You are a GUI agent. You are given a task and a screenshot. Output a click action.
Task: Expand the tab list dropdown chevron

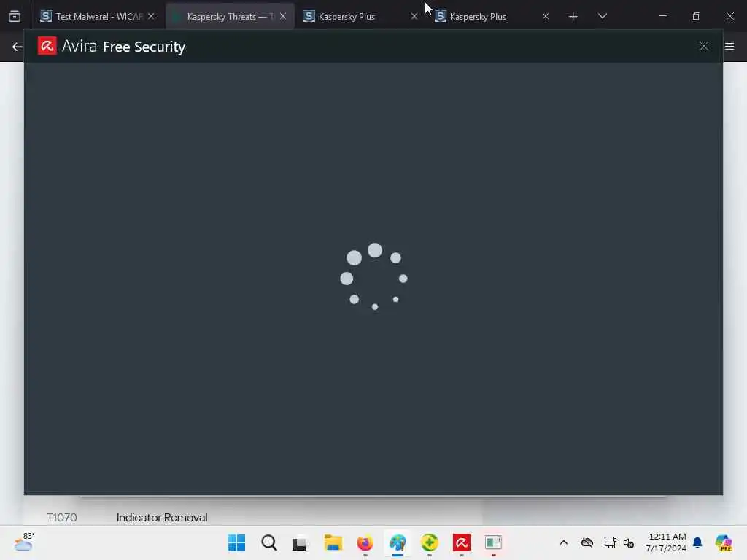pyautogui.click(x=602, y=16)
